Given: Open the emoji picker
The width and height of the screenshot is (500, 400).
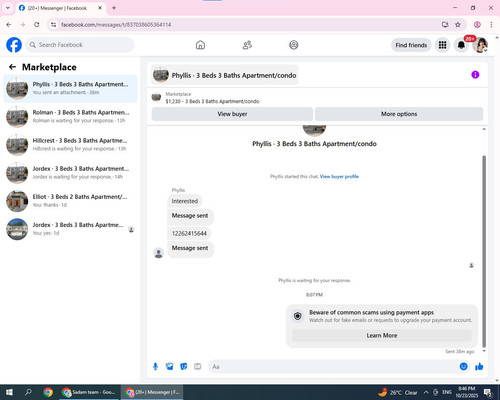Looking at the screenshot, I should [464, 367].
